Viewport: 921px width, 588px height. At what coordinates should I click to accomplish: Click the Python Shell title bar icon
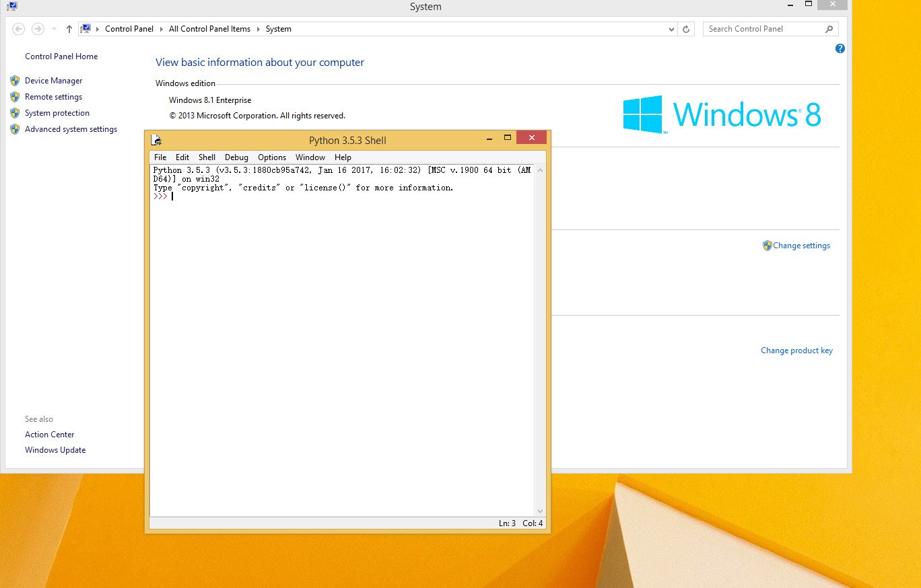[156, 140]
